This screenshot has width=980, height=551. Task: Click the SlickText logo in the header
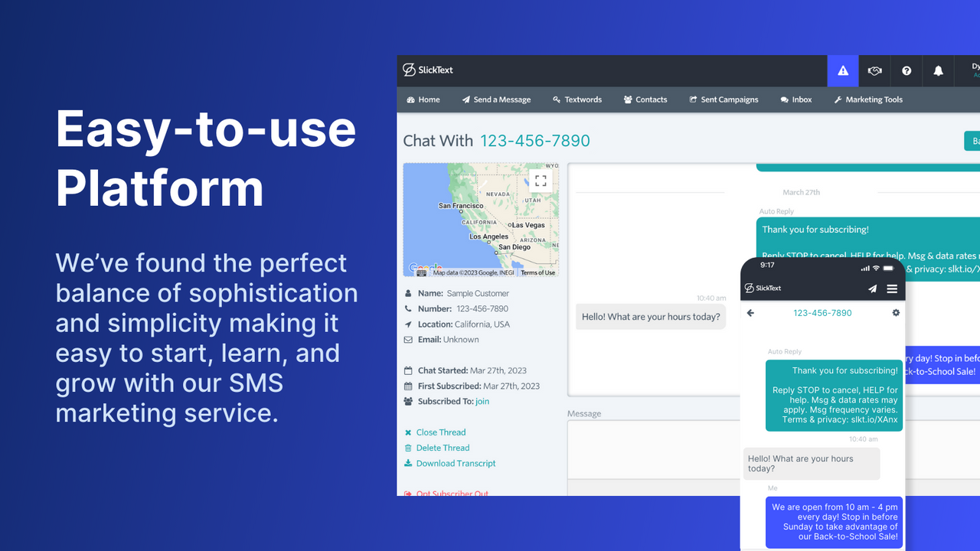(429, 70)
